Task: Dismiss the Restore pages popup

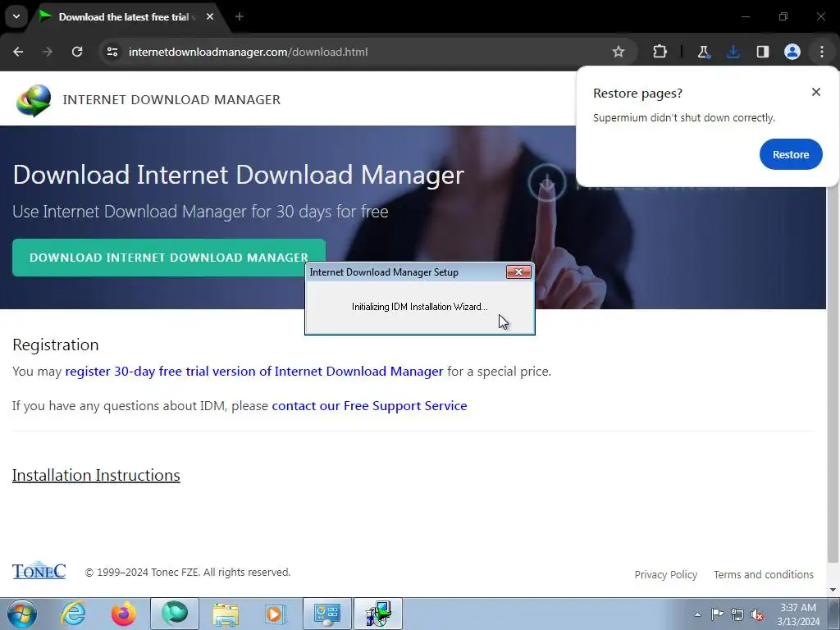Action: (x=816, y=92)
